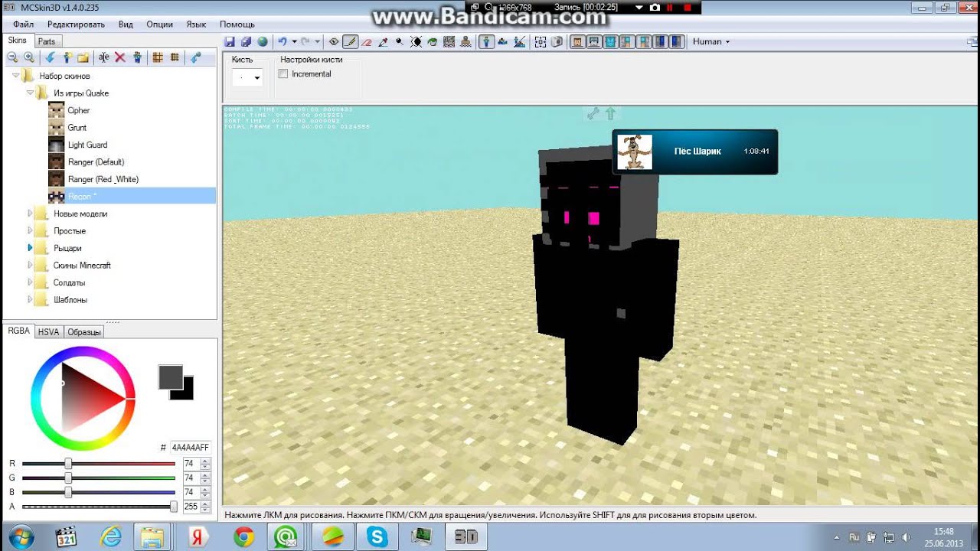The height and width of the screenshot is (551, 980).
Task: Expand the Шаблоны folder
Action: point(31,299)
